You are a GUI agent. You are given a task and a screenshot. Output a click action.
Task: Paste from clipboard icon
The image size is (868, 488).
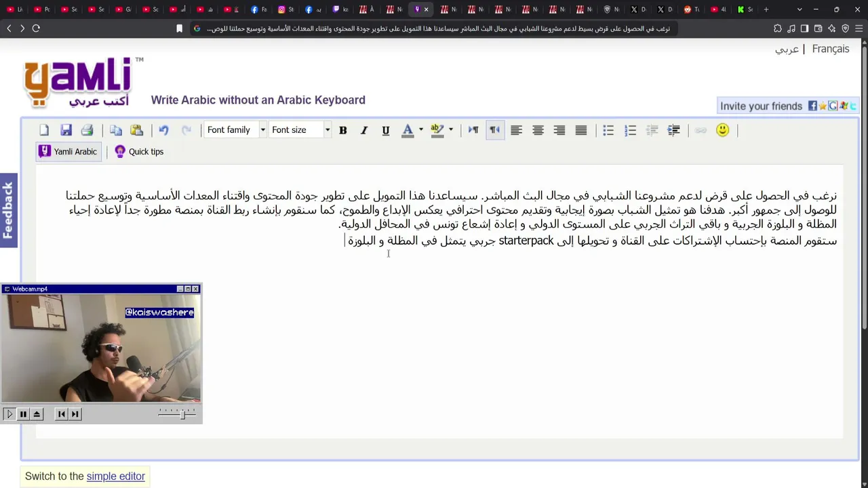(137, 130)
